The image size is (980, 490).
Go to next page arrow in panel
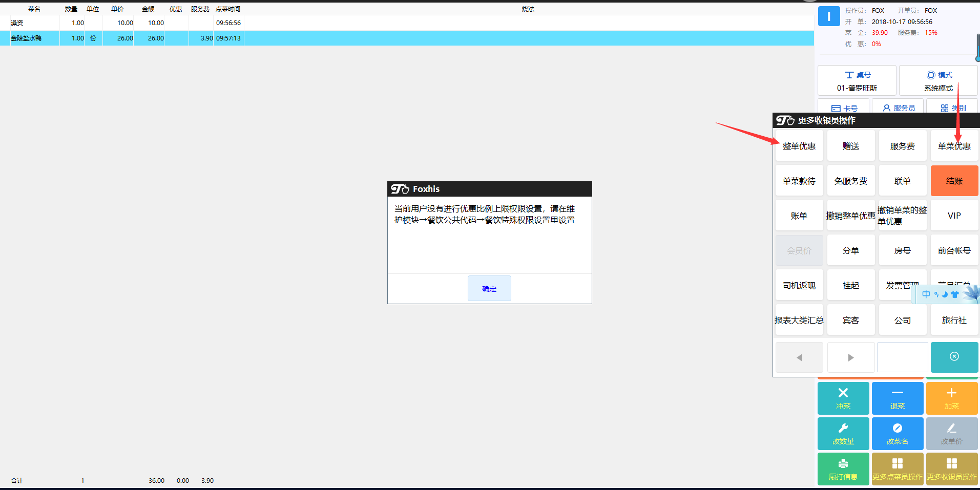[851, 357]
